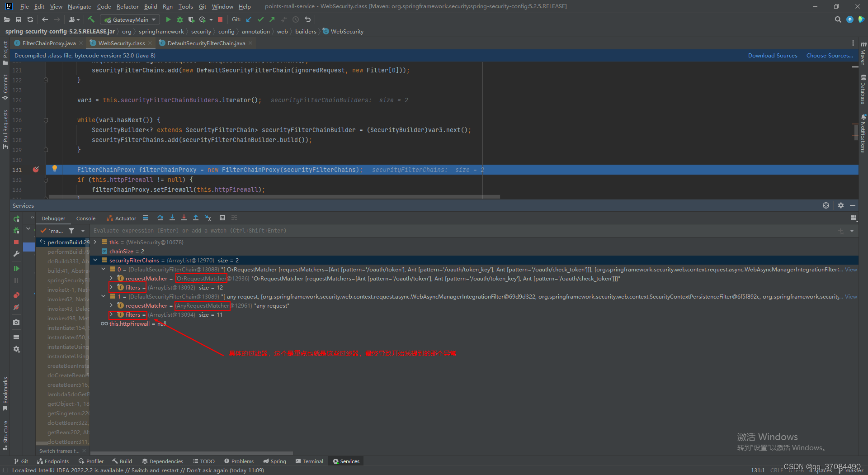This screenshot has width=868, height=475.
Task: Switch to the Console tab in Services
Action: pyautogui.click(x=85, y=218)
